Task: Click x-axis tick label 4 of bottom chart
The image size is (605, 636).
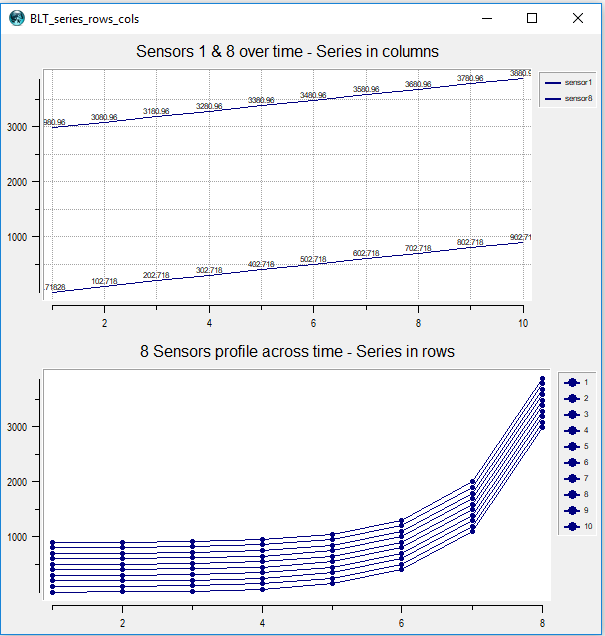Action: [262, 623]
